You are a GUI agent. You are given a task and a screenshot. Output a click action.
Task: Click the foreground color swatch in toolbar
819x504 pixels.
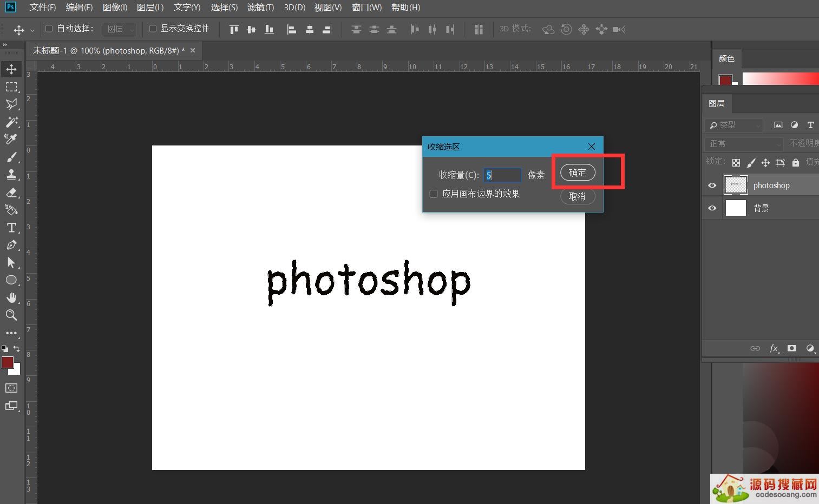click(x=6, y=362)
